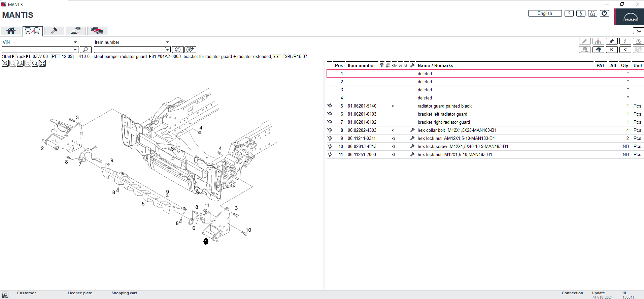Zoom in on the drawing
The height and width of the screenshot is (299, 644).
5,63
